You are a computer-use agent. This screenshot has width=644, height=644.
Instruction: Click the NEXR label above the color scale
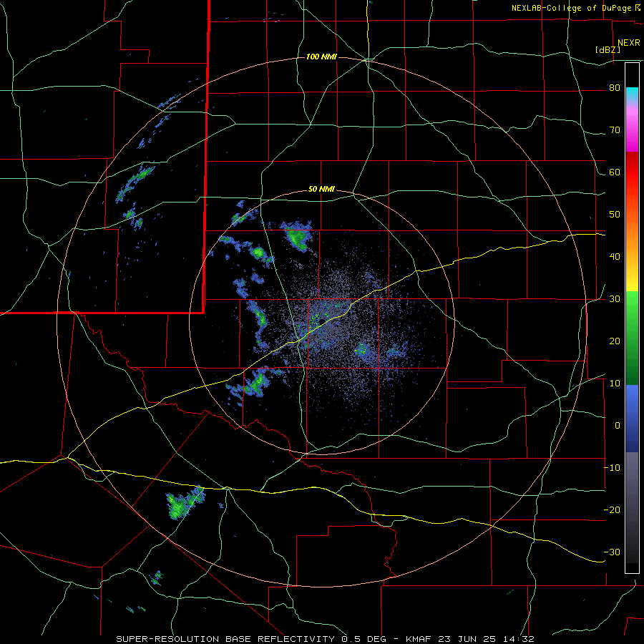pyautogui.click(x=628, y=43)
